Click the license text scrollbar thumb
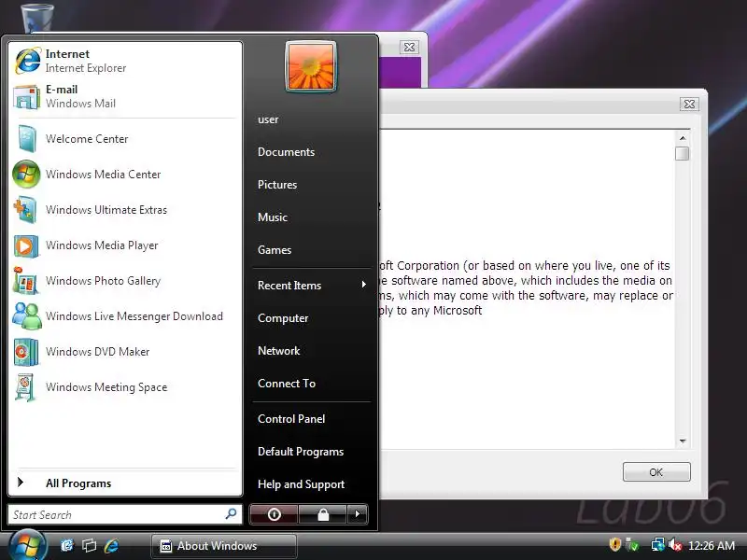 [x=683, y=153]
